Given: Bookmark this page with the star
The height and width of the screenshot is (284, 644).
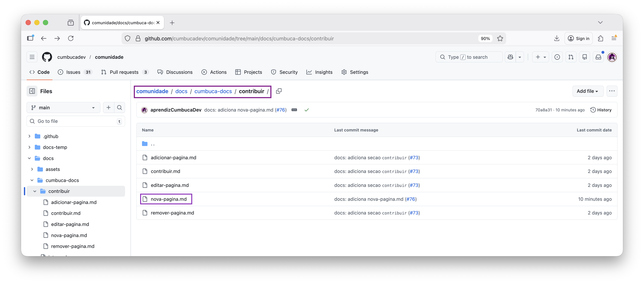Looking at the screenshot, I should click(x=500, y=39).
